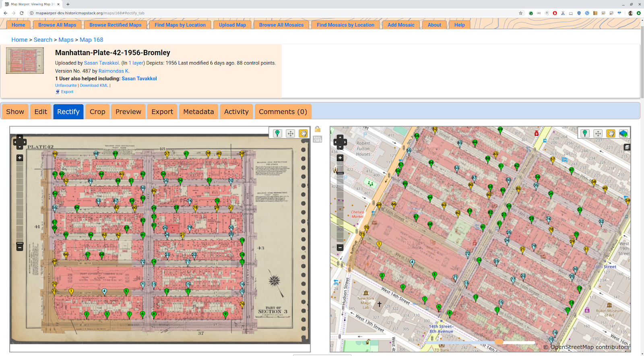Viewport: 644px width, 356px height.
Task: Pan left on the left map pan control
Action: pos(15,142)
